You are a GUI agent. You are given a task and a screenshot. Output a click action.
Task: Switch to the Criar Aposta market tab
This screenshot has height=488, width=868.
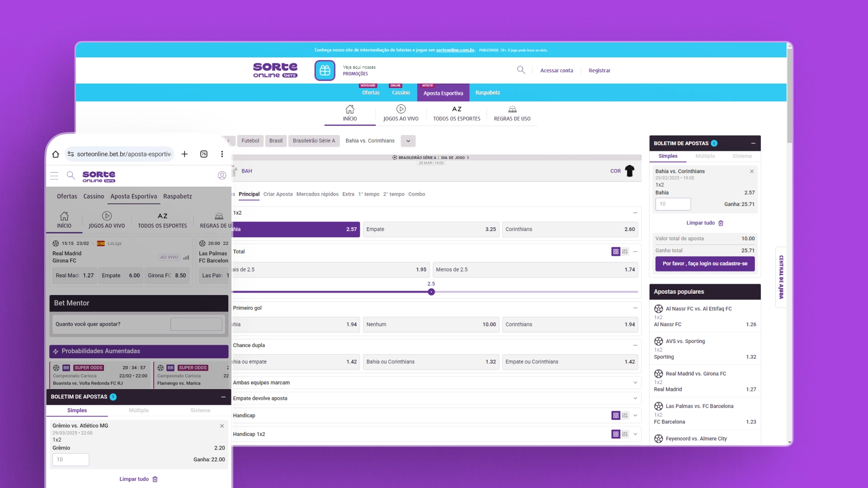(278, 194)
